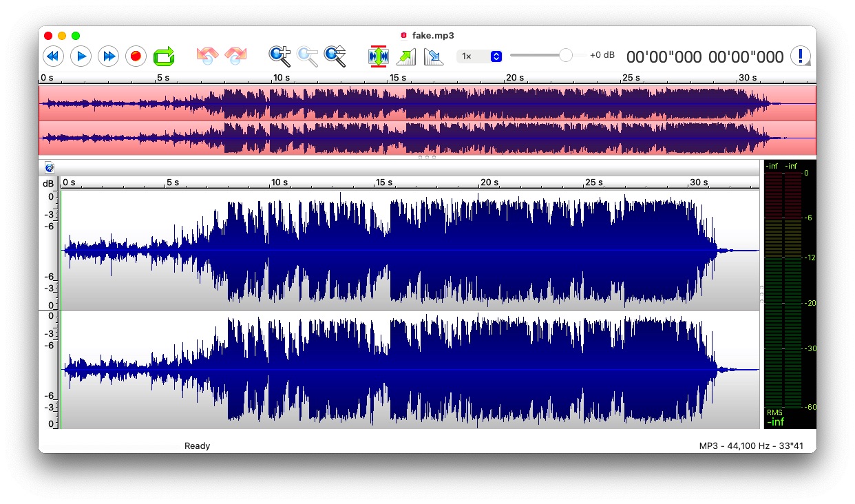Click the RMS -inf level readout
The width and height of the screenshot is (855, 504).
(775, 418)
